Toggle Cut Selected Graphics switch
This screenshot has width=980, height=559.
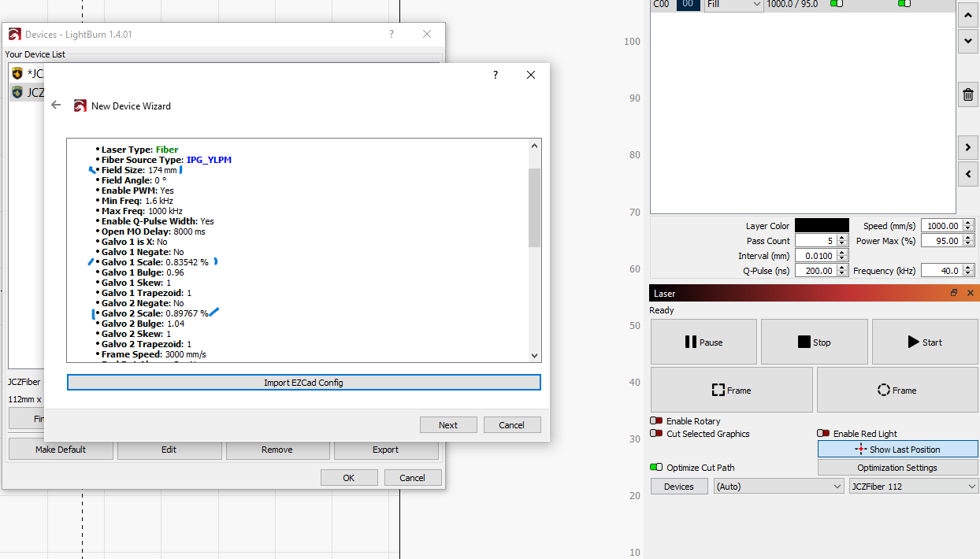tap(655, 434)
